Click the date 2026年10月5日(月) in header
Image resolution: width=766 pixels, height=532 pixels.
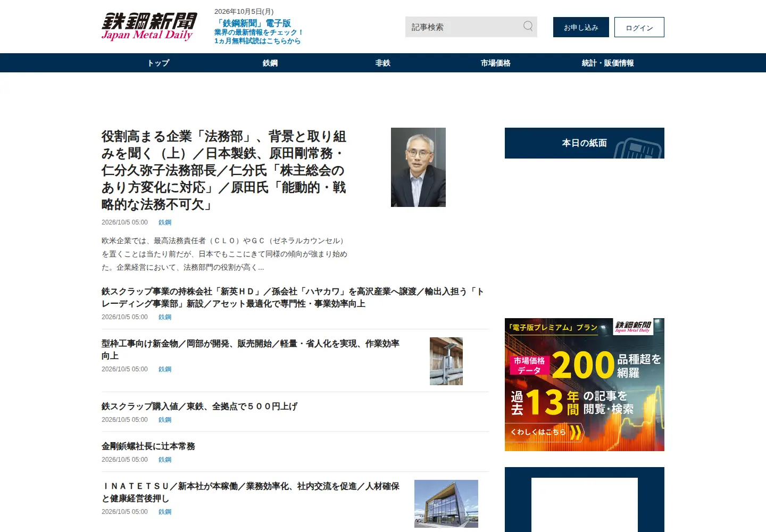tap(244, 12)
